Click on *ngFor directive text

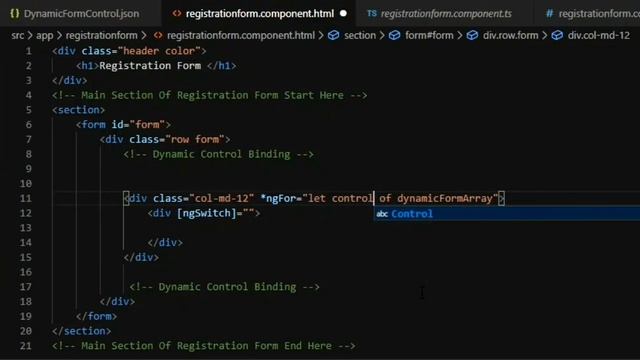coord(278,198)
